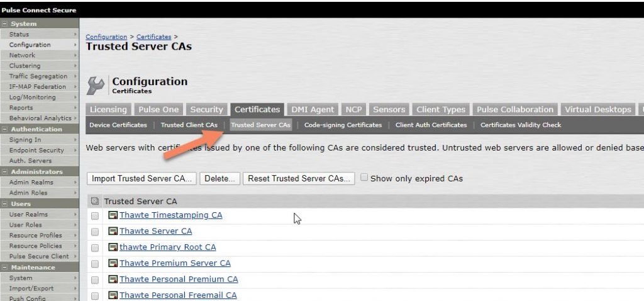The image size is (644, 301).
Task: Select IF-MAP Federation in the sidebar
Action: point(37,87)
